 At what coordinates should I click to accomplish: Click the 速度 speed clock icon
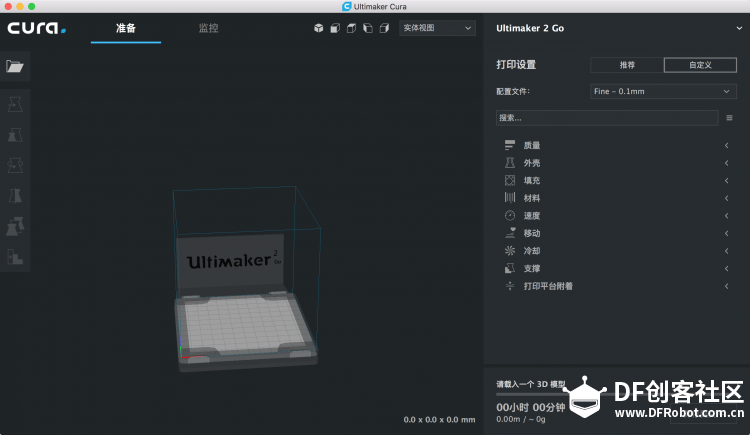point(510,215)
